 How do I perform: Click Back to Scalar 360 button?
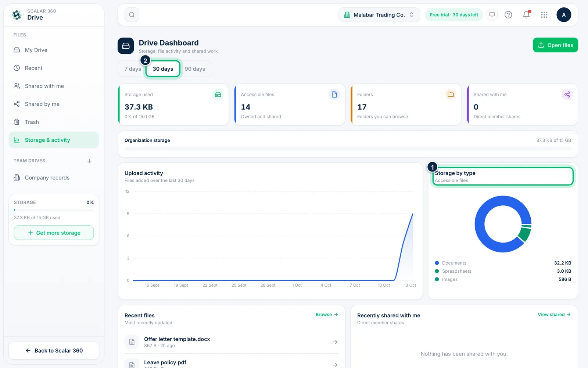click(x=54, y=350)
